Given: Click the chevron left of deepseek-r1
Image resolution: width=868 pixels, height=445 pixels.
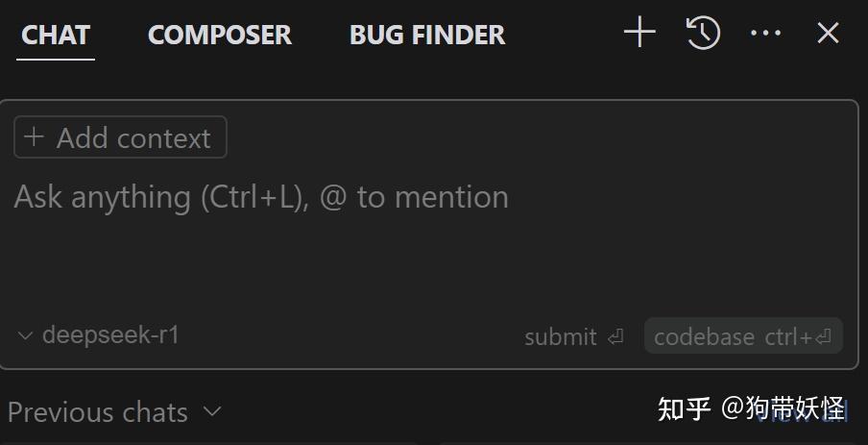Looking at the screenshot, I should coord(26,336).
